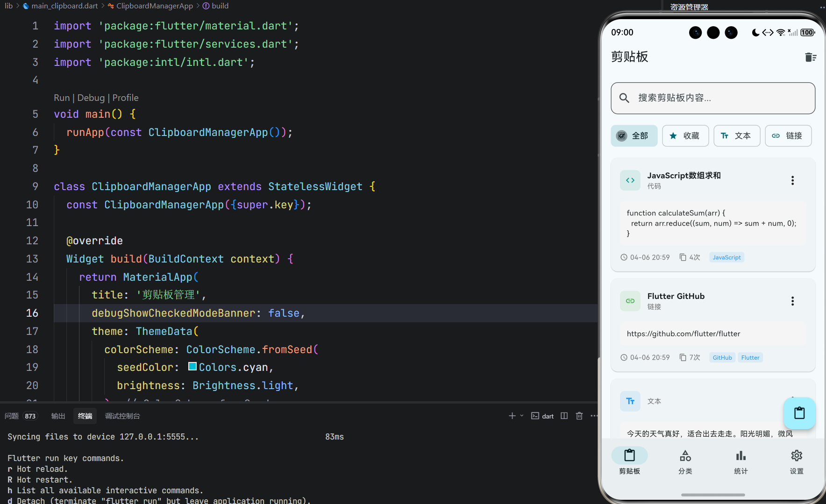Click the Run code lens above main()

(x=62, y=98)
